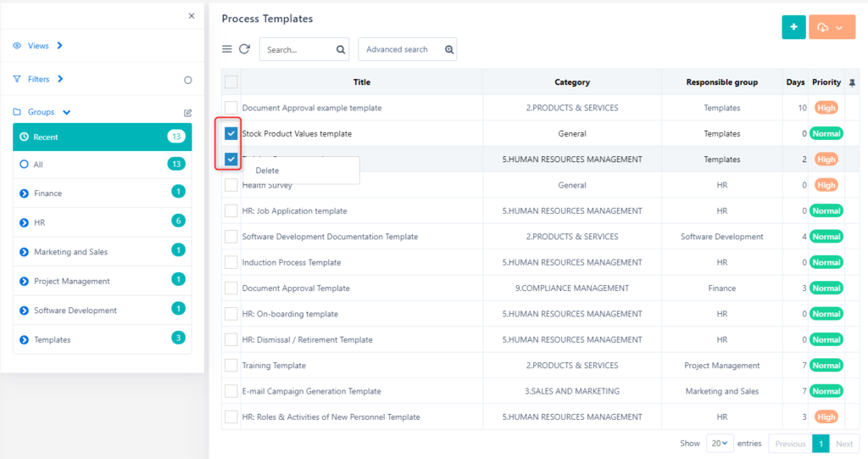Uncheck the Stock Product Values template checkbox
Screen dimensions: 868x459
point(231,133)
